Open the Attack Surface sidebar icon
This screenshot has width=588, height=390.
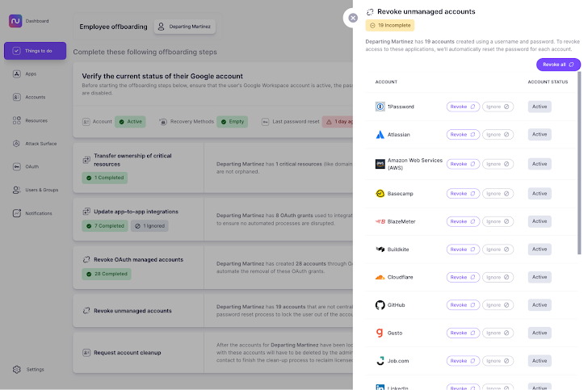click(18, 144)
